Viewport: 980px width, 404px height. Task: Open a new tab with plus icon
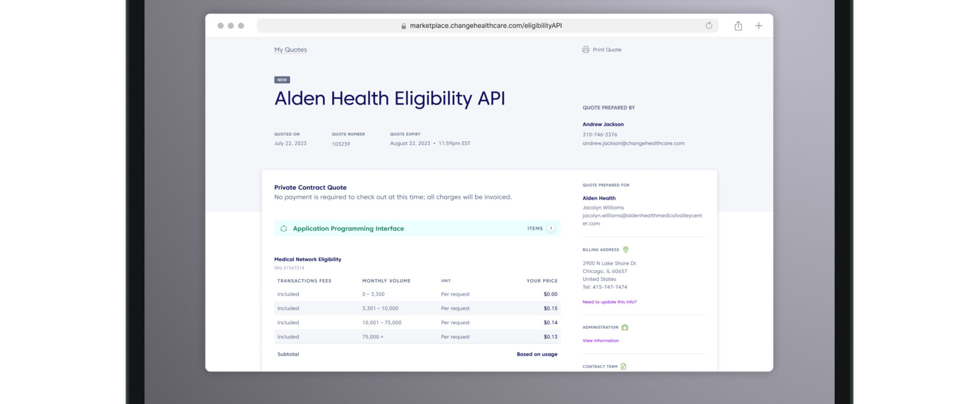tap(758, 26)
